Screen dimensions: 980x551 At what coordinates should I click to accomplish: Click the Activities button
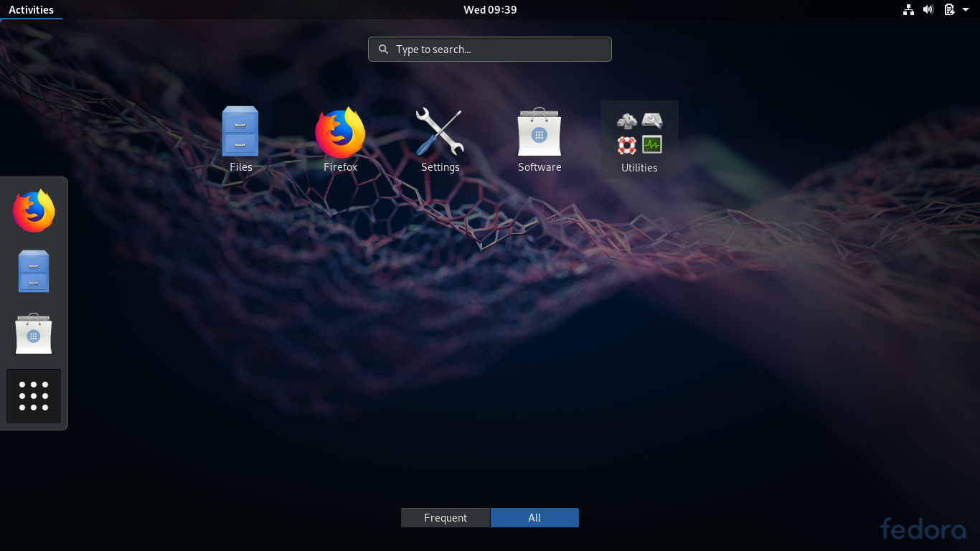coord(31,9)
